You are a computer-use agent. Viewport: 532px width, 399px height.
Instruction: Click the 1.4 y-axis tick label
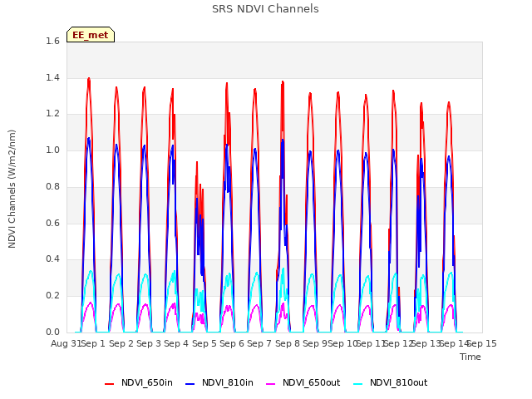(52, 77)
